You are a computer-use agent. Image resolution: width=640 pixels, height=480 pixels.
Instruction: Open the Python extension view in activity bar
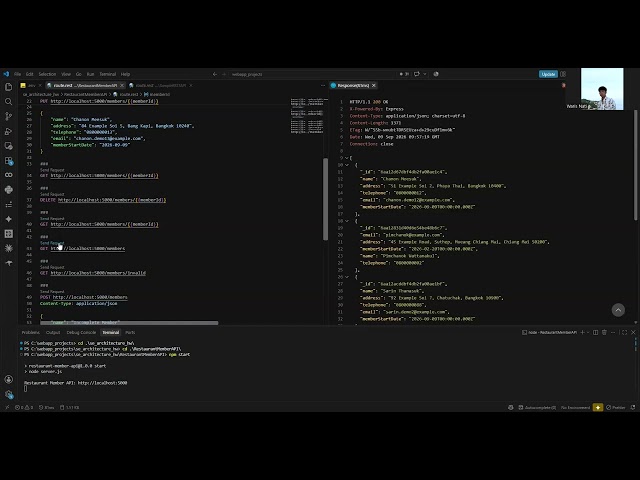pos(9,190)
